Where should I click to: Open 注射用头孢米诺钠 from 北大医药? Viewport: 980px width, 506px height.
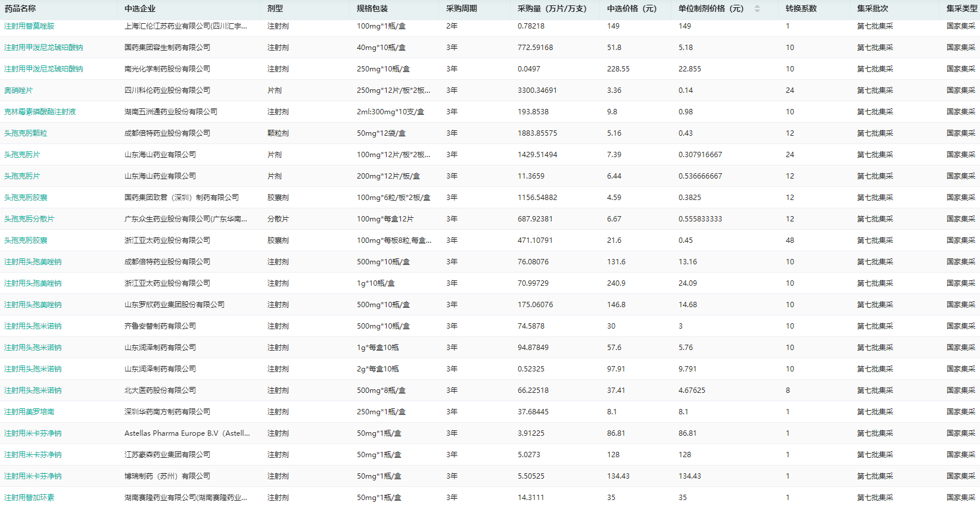pos(33,391)
